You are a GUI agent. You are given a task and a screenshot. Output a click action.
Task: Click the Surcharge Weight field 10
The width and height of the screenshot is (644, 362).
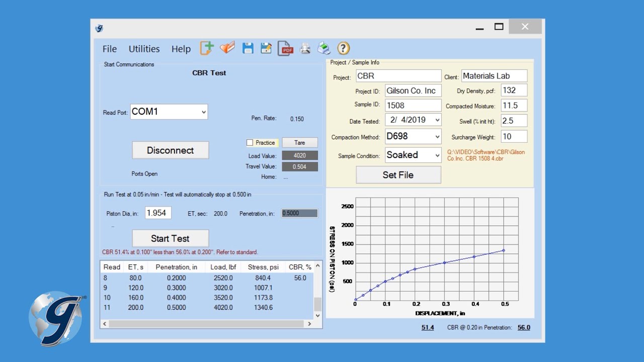point(514,136)
